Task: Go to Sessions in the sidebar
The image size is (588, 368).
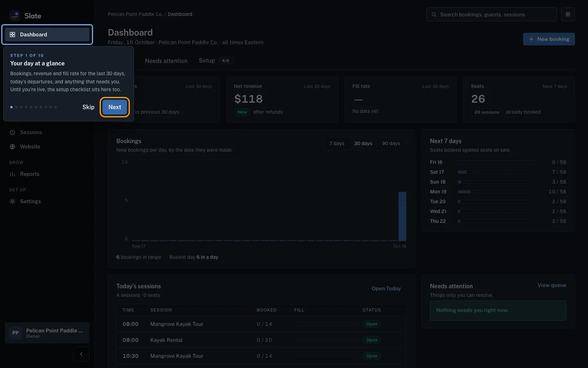Action: pos(47,132)
